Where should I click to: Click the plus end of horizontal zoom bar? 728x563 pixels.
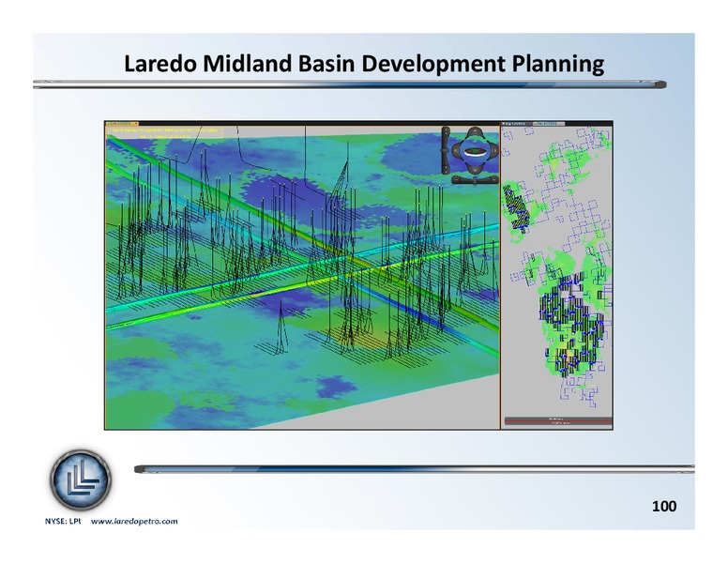coord(494,180)
